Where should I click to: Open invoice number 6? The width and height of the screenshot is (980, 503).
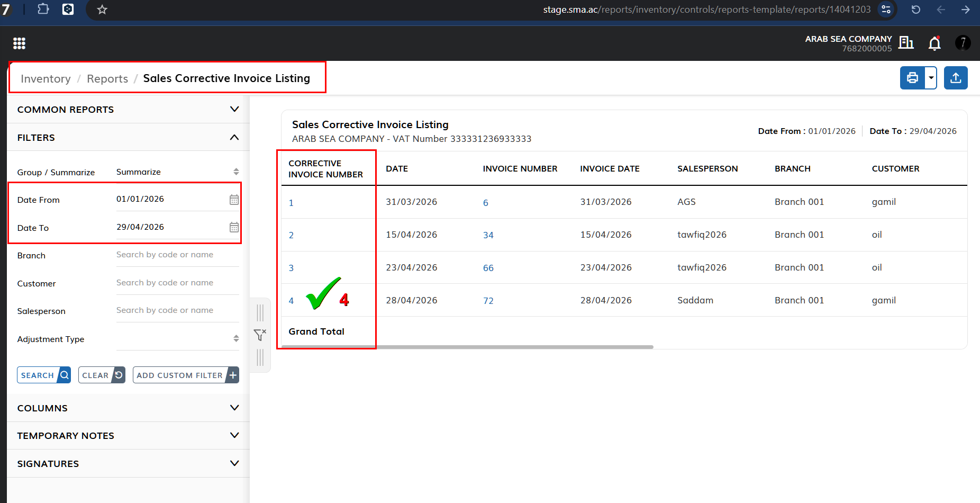[x=486, y=203]
